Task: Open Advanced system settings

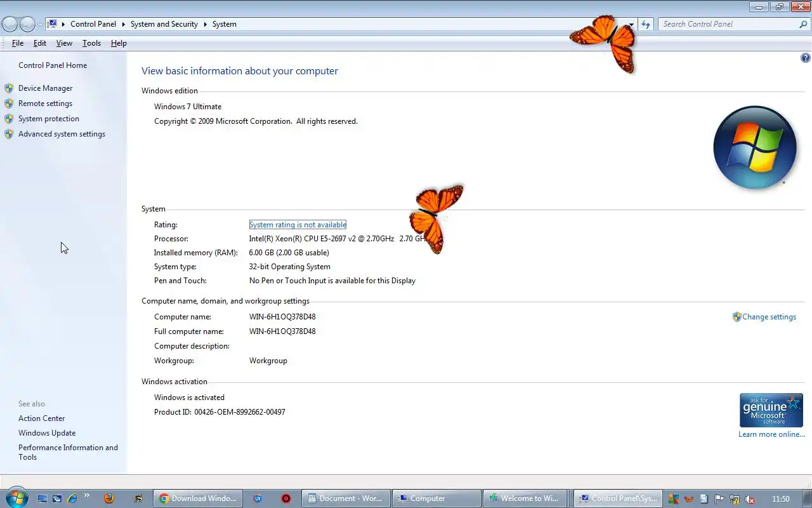Action: [x=62, y=134]
